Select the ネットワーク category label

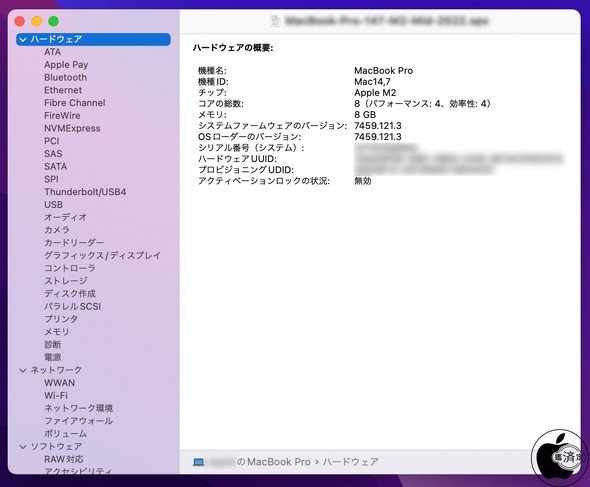coord(56,370)
